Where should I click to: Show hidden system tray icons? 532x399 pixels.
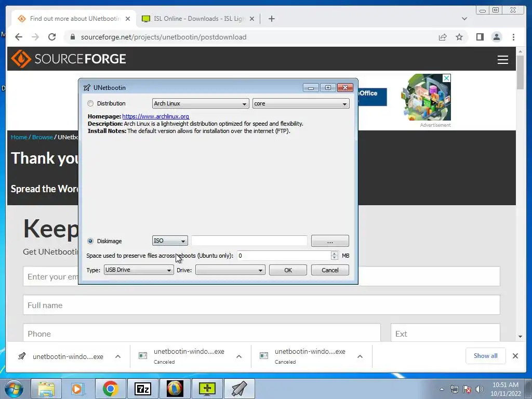click(x=442, y=389)
